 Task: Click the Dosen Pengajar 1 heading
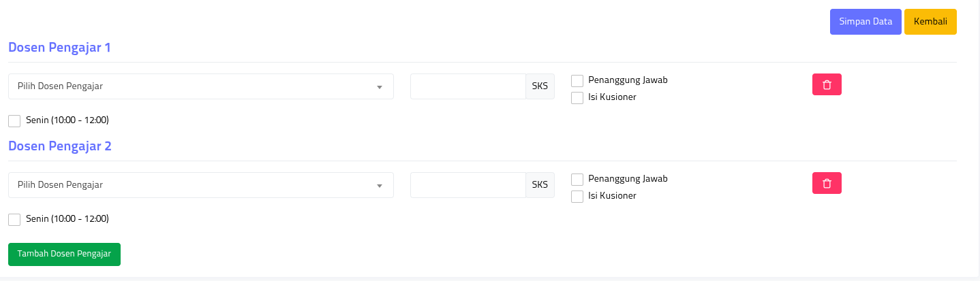pos(59,48)
